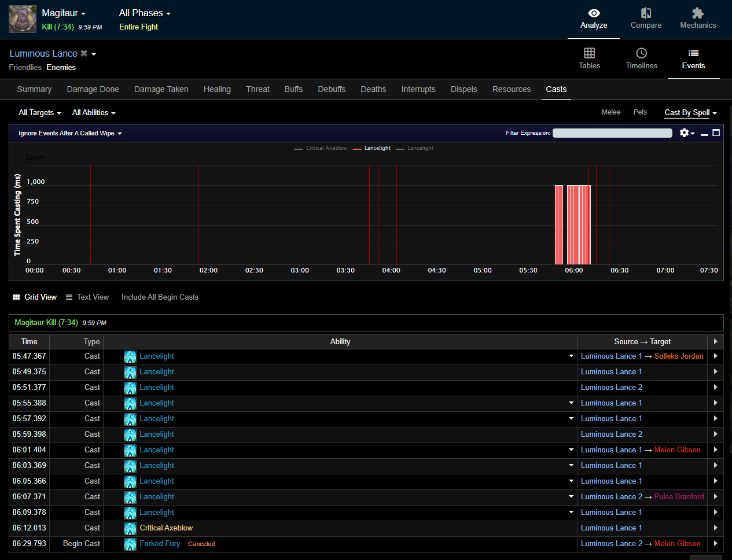The image size is (732, 560).
Task: Click the arrow in the table header corner
Action: tap(715, 342)
